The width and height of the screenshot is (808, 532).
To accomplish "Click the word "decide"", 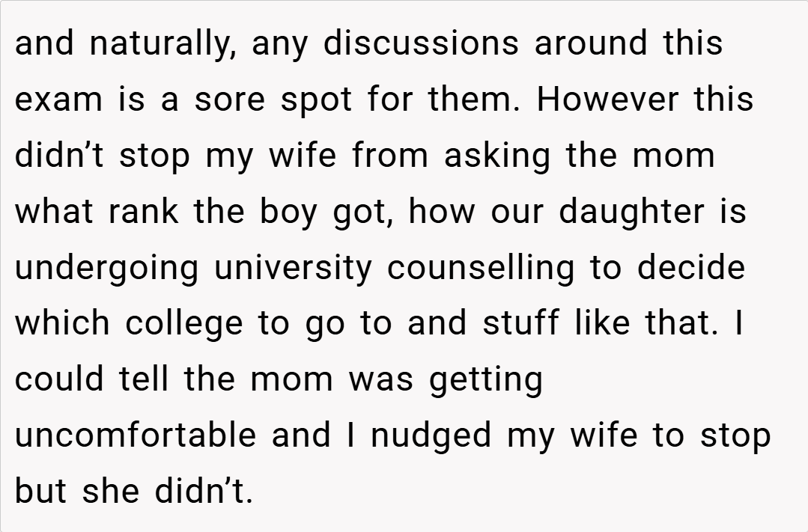I will coord(691,269).
